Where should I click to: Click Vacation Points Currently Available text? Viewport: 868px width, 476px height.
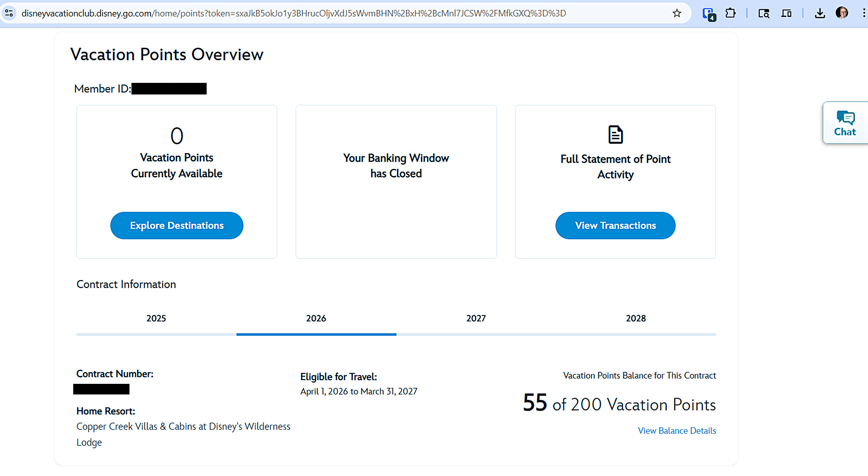[x=177, y=165]
